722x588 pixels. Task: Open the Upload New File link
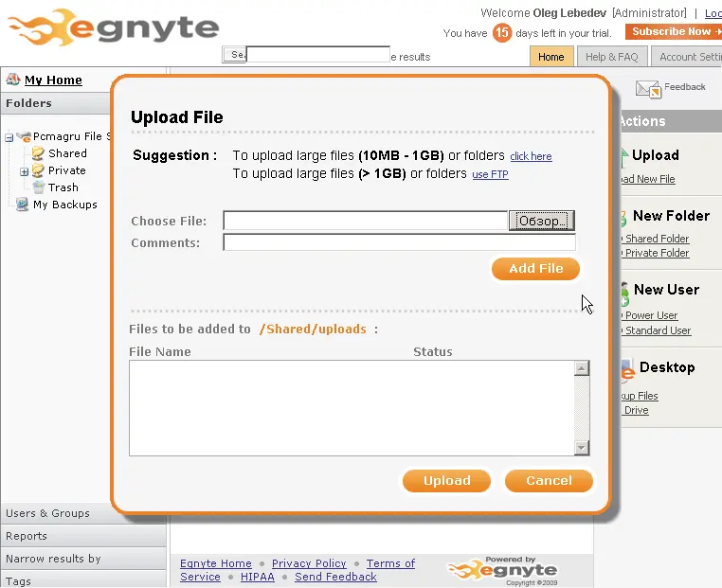click(x=647, y=179)
